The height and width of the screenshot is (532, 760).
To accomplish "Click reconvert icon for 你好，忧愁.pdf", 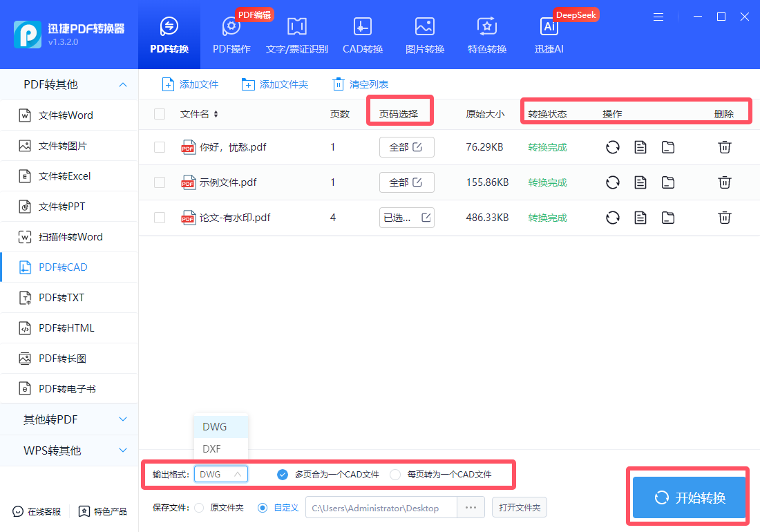I will click(x=613, y=147).
